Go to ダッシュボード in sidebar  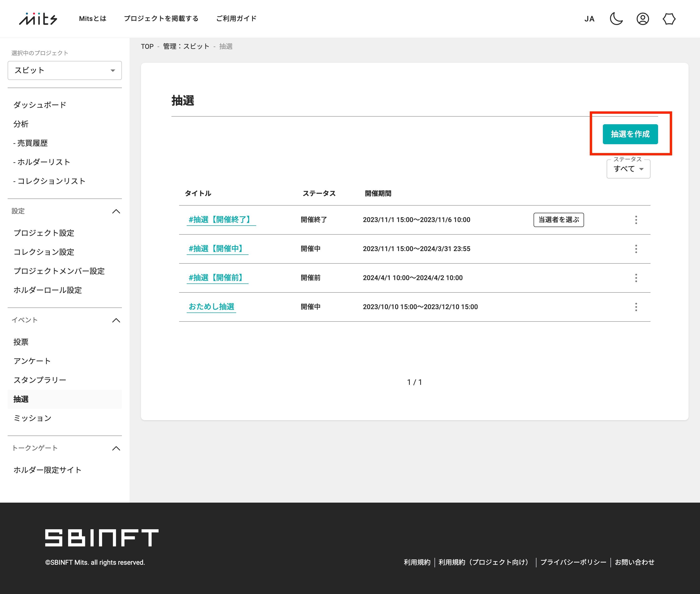pos(40,105)
